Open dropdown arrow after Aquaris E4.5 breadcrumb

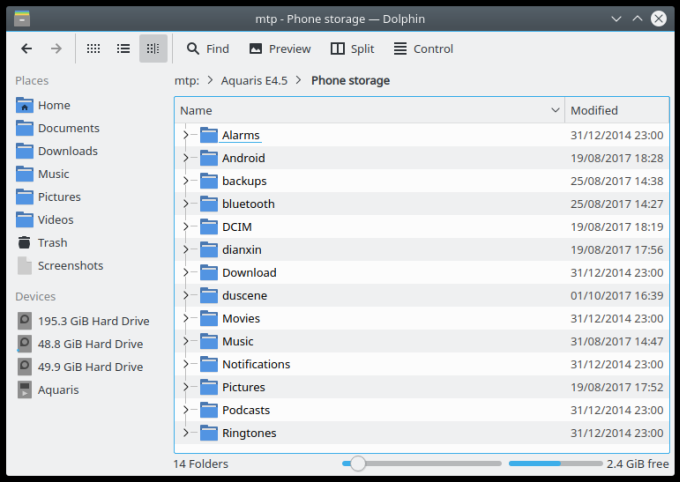pos(299,80)
